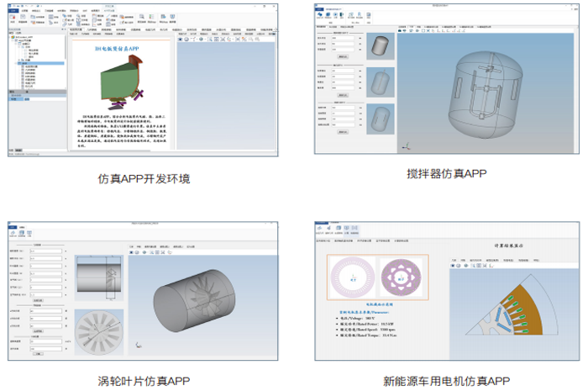Viewport: 588px width, 391px height.
Task: Click the caption "涡轮叶片仿真APP"
Action: [x=144, y=381]
